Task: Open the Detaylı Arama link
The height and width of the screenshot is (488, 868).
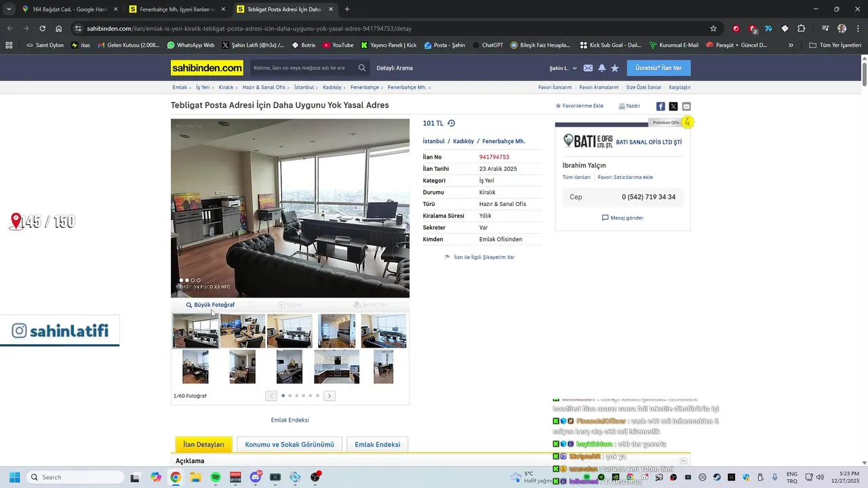Action: [395, 68]
